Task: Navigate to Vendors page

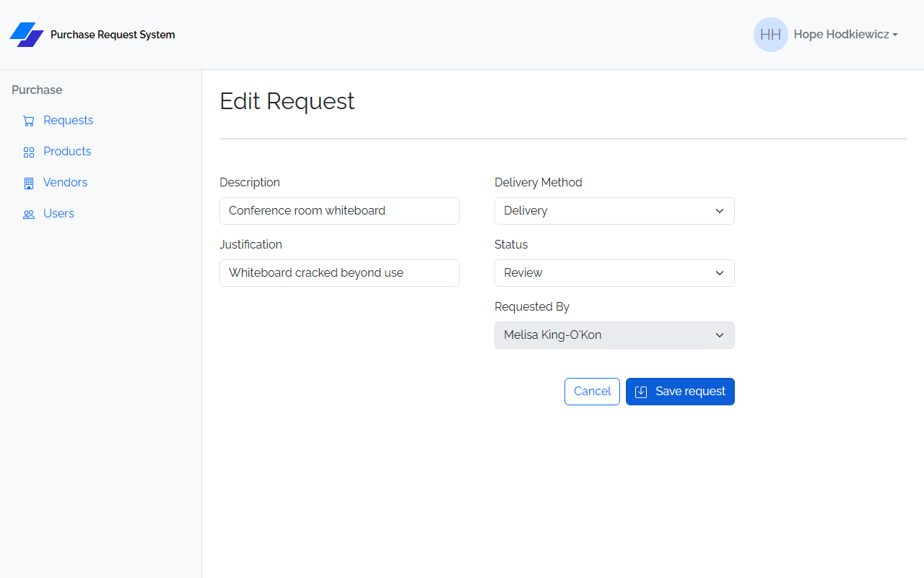Action: pos(65,183)
